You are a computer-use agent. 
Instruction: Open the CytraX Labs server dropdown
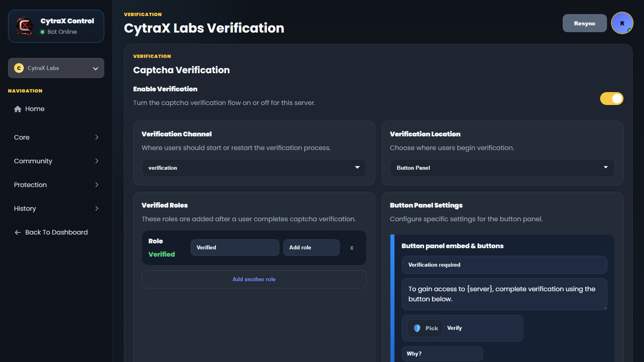pyautogui.click(x=56, y=68)
